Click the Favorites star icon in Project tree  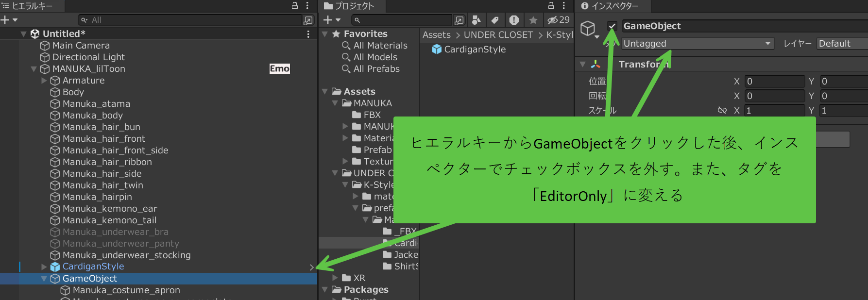[336, 33]
